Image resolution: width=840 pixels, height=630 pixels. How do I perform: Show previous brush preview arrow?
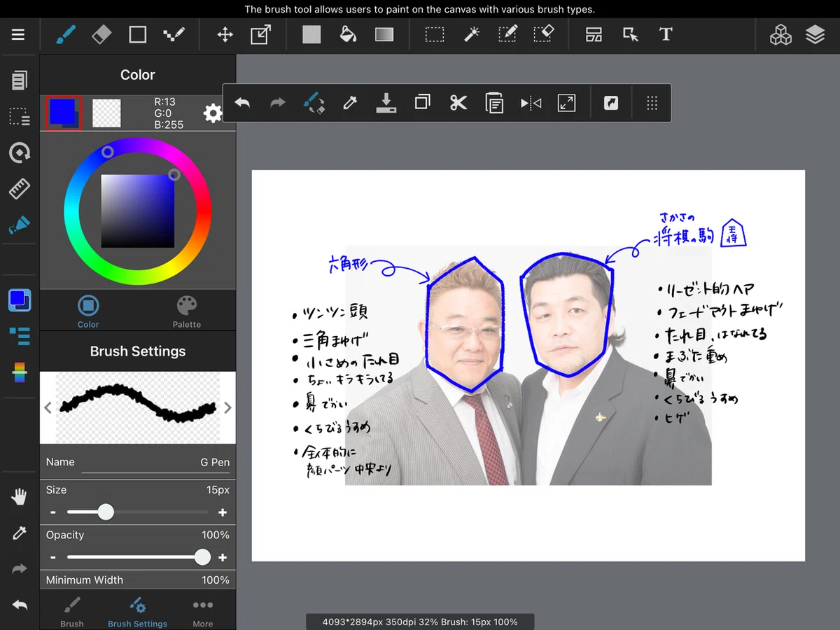48,407
